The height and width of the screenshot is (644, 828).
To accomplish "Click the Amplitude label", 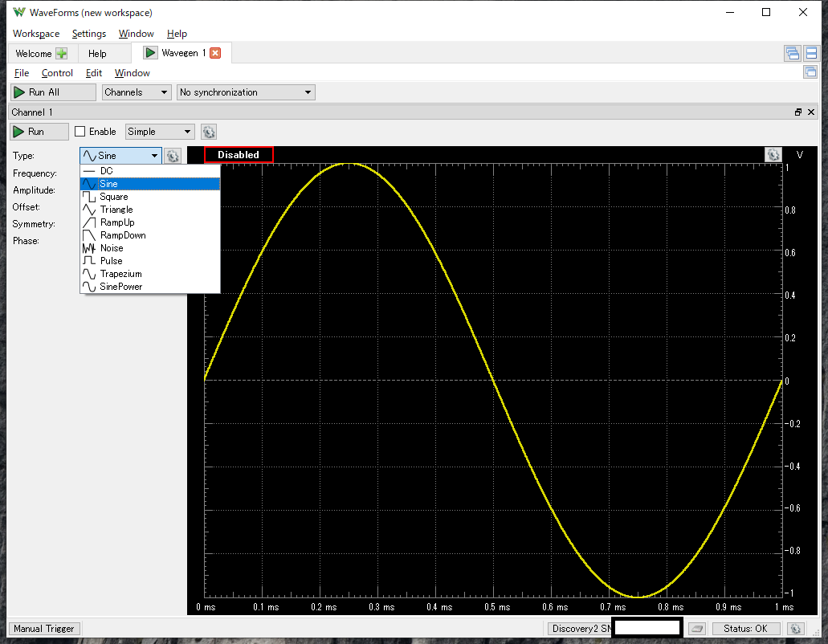I will (x=34, y=190).
